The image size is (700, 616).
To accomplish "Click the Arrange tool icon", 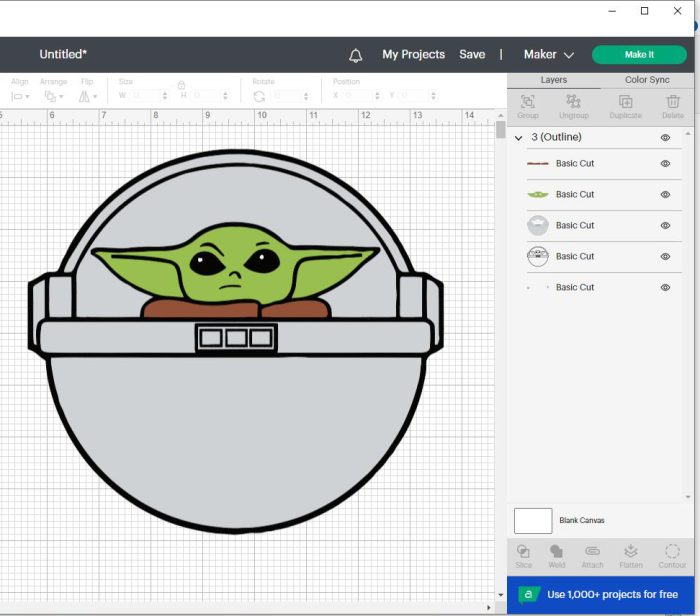I will click(x=50, y=96).
